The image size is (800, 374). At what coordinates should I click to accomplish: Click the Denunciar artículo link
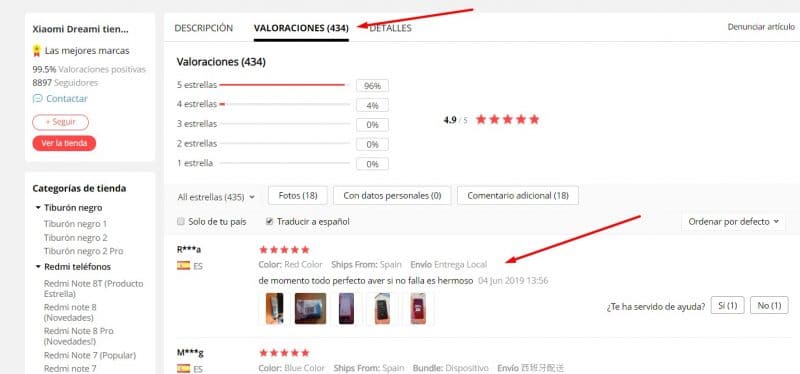(x=760, y=28)
